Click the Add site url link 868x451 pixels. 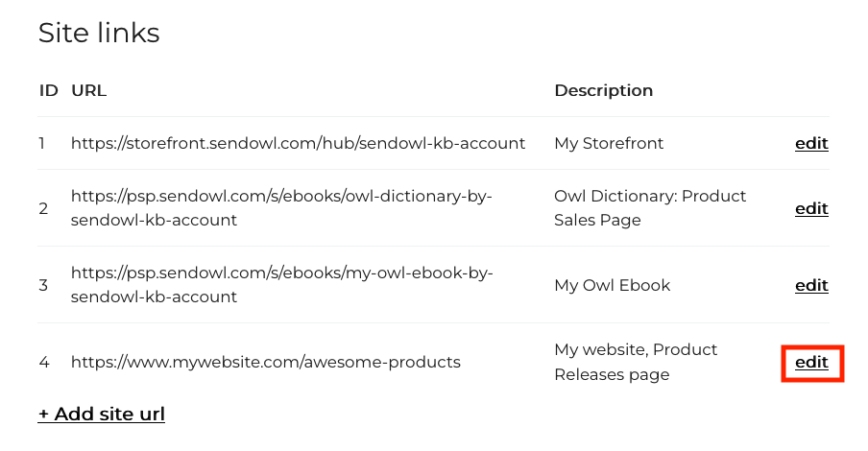pyautogui.click(x=102, y=414)
